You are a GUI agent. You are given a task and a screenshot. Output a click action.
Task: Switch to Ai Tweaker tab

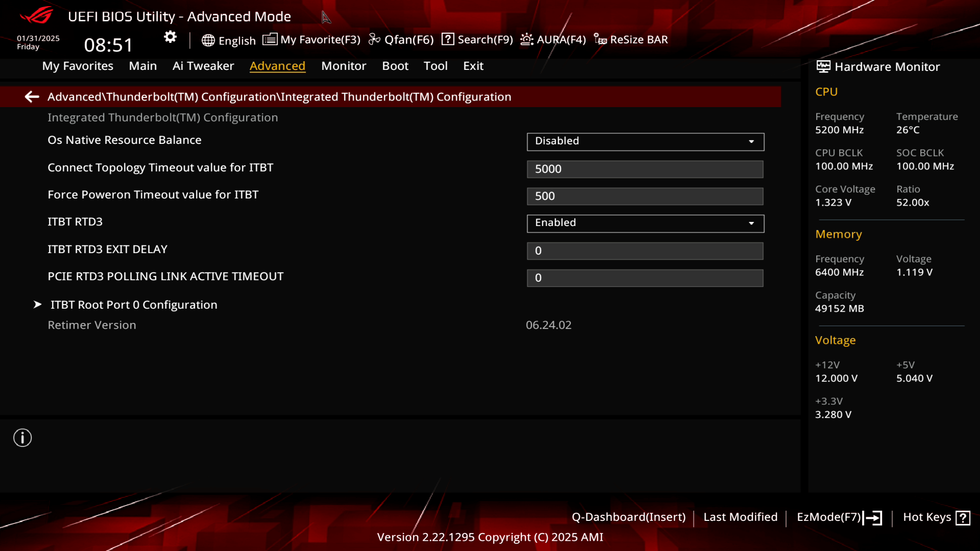(x=203, y=66)
